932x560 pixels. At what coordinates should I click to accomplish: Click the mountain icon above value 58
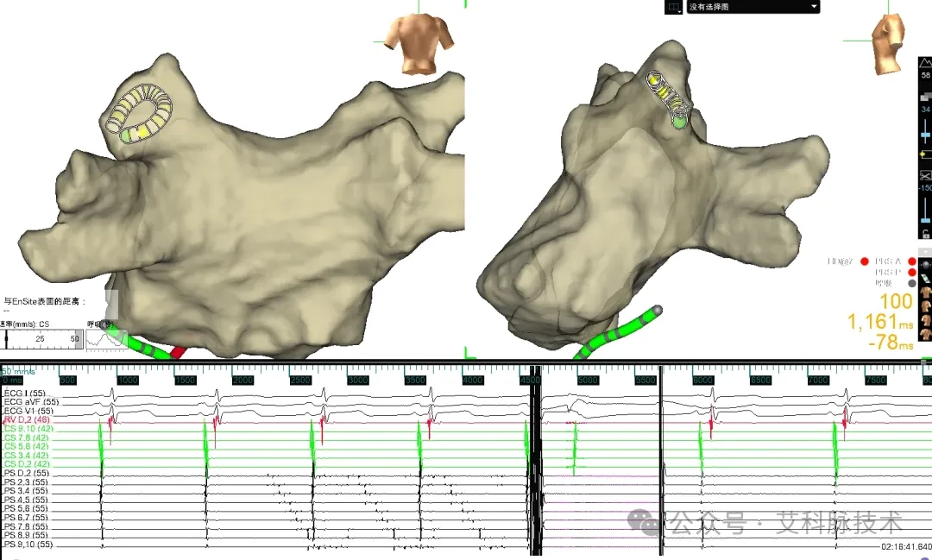925,62
